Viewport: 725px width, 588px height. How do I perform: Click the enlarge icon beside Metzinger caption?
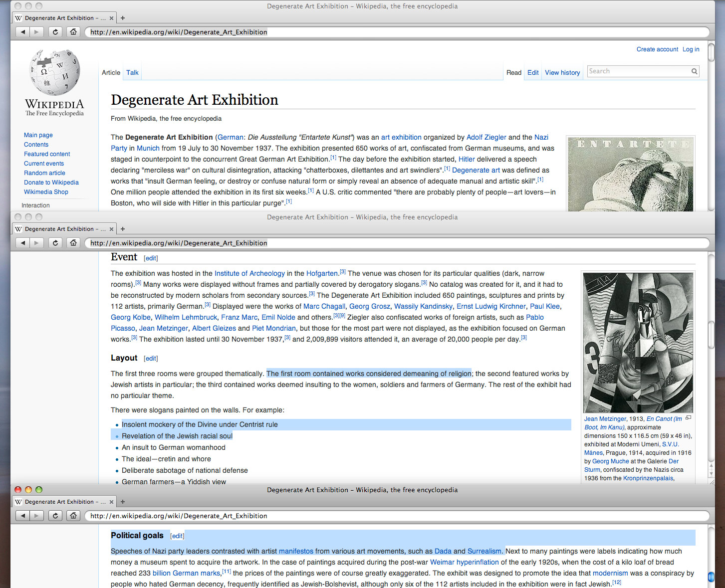pos(689,418)
